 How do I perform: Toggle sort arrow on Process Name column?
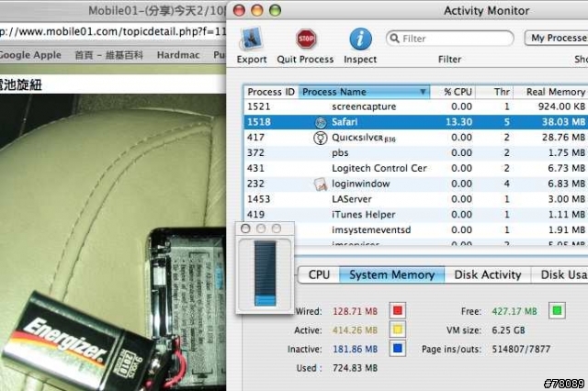(x=423, y=92)
